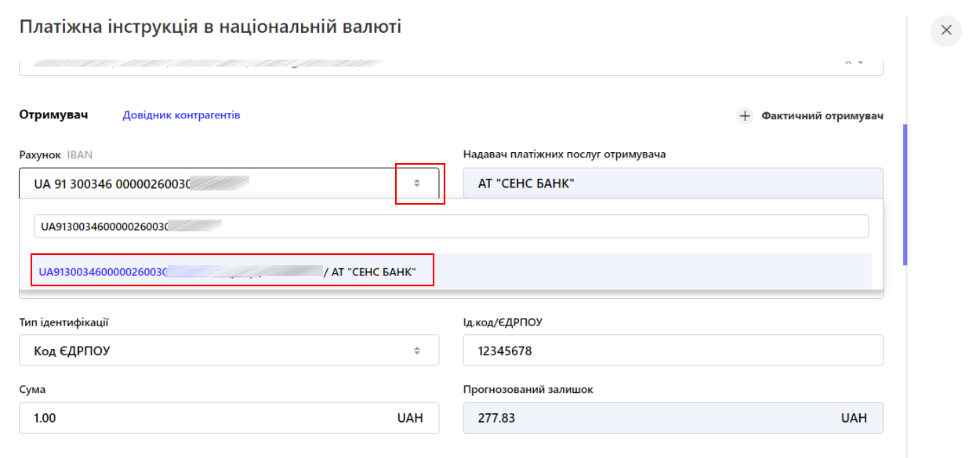Click the Код ЄДРПОУ dropdown arrow icon

417,351
